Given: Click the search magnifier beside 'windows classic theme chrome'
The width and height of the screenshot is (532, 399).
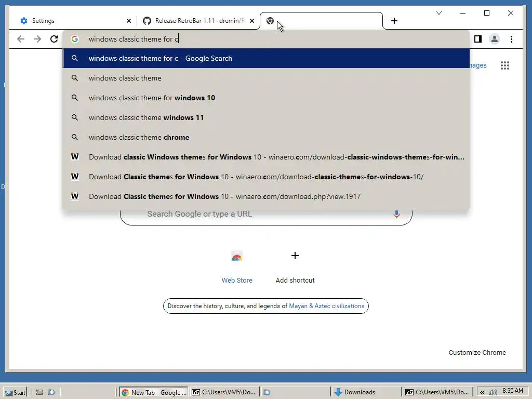Looking at the screenshot, I should click(x=75, y=137).
